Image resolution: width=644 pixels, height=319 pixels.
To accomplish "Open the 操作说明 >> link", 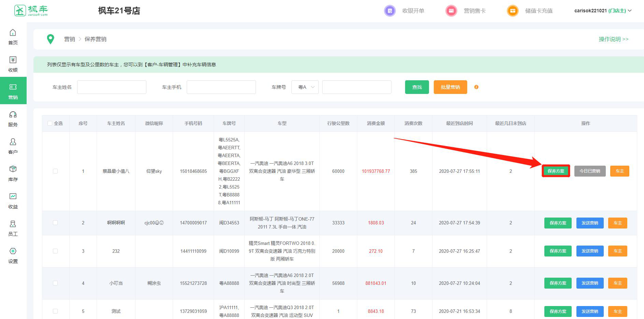I will pyautogui.click(x=614, y=39).
